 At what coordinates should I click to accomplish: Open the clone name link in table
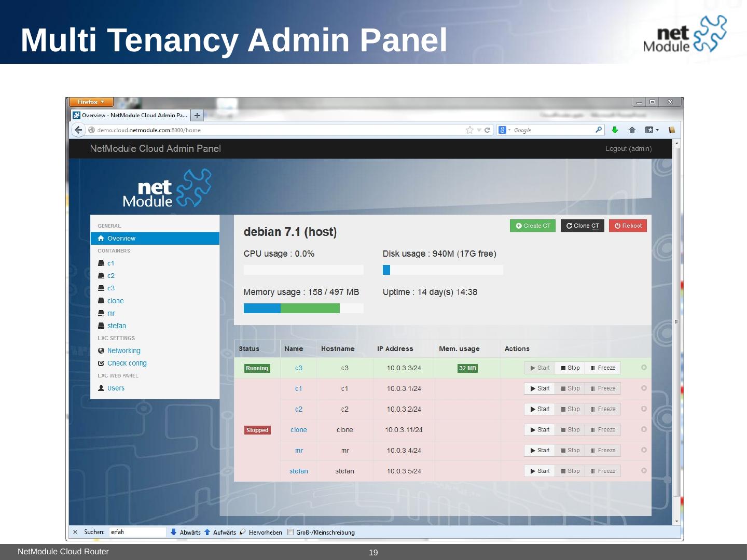click(x=299, y=429)
